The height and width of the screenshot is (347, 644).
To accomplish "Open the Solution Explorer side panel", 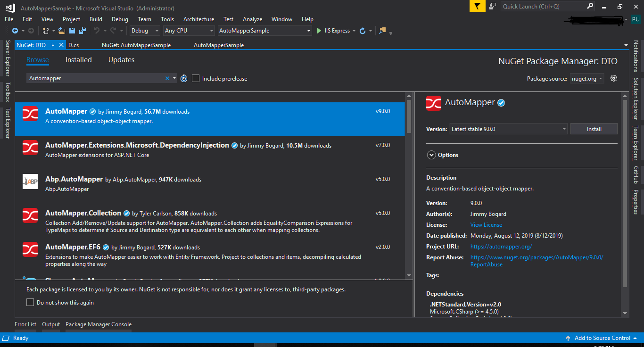I will 636,99.
